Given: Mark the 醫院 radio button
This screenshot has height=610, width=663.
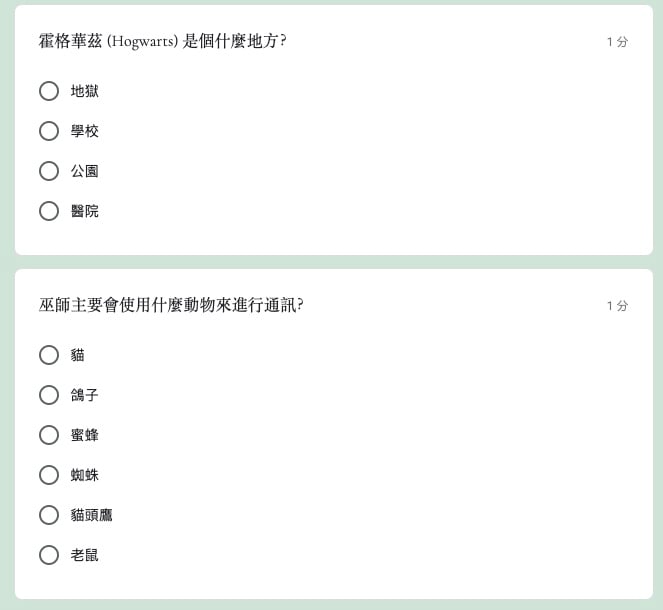Looking at the screenshot, I should pyautogui.click(x=49, y=211).
